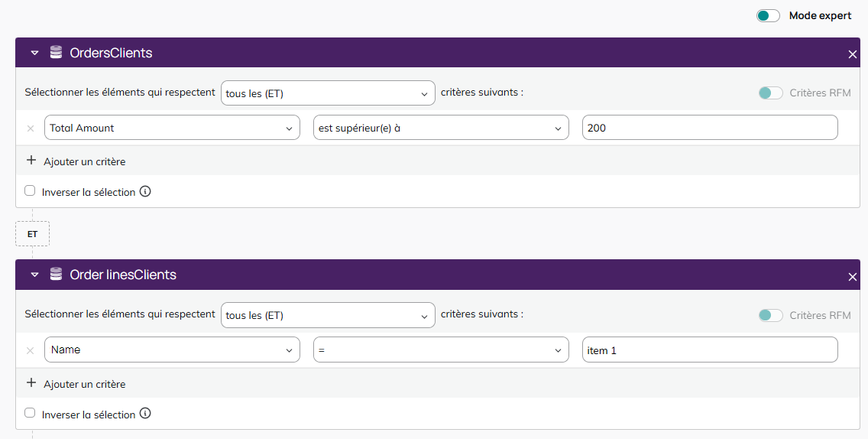Click the value field containing item 1

coord(710,350)
